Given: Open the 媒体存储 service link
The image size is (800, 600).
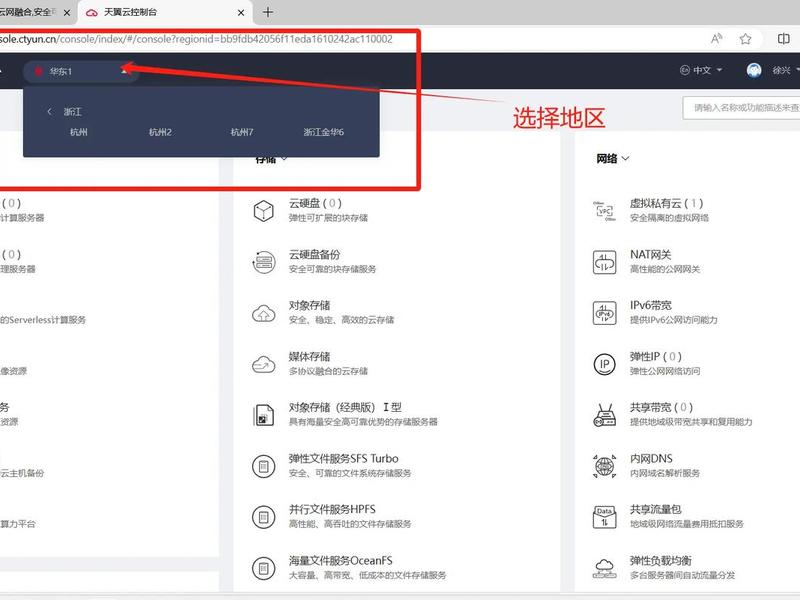Looking at the screenshot, I should [x=309, y=356].
